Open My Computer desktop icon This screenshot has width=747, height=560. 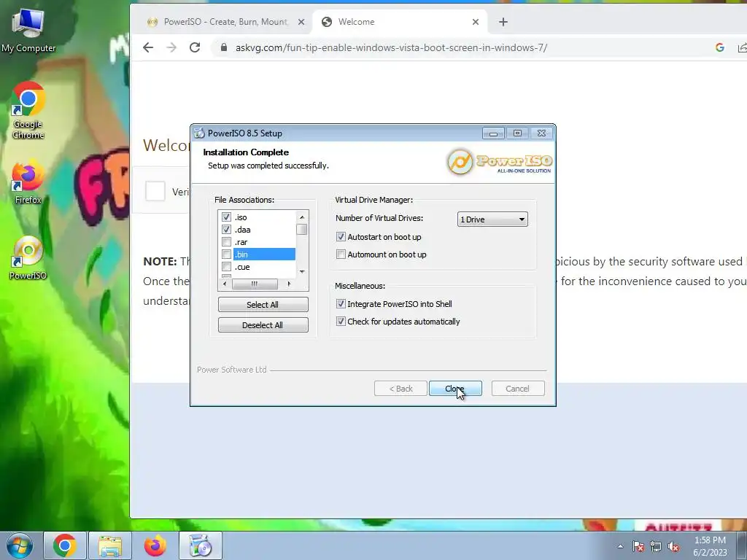click(x=28, y=31)
